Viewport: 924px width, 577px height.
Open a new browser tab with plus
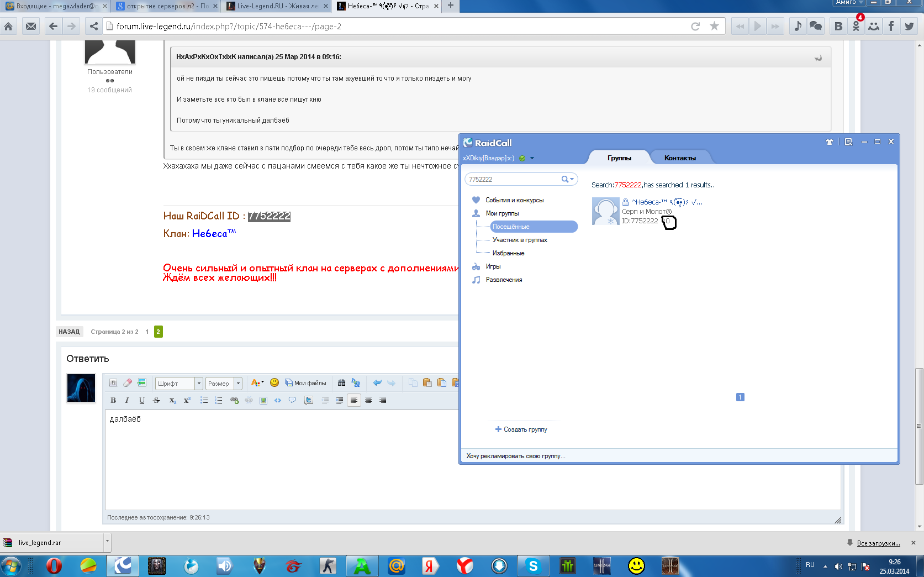pos(451,6)
